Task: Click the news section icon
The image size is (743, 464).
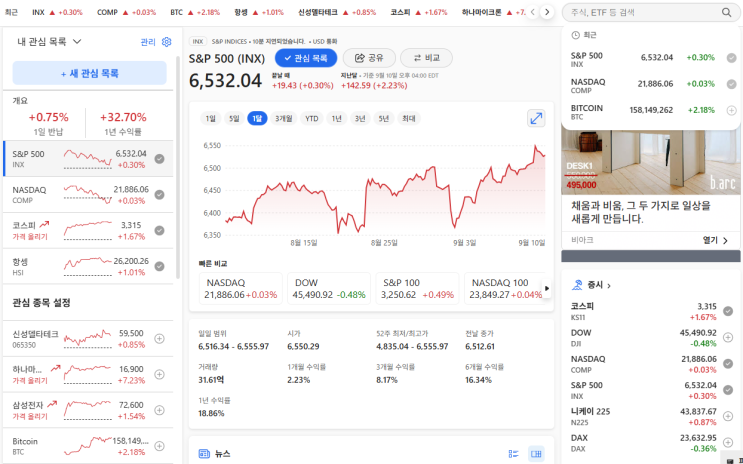Action: pyautogui.click(x=204, y=454)
